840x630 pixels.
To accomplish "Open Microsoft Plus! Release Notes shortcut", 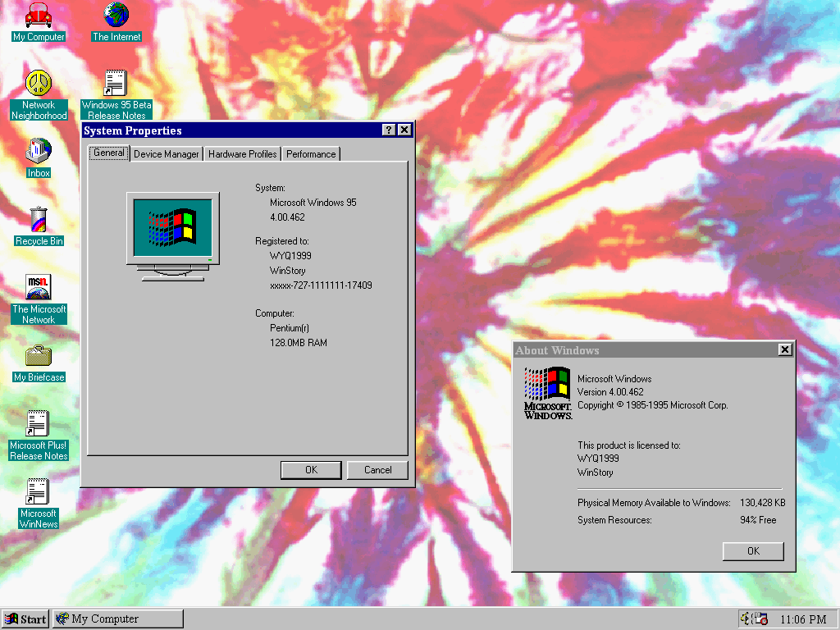I will 39,424.
